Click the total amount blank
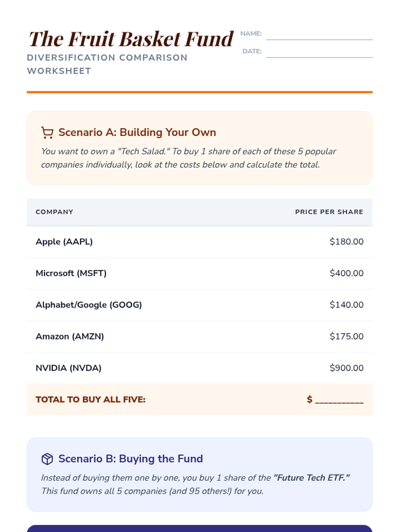Image resolution: width=399 pixels, height=532 pixels. tap(339, 400)
